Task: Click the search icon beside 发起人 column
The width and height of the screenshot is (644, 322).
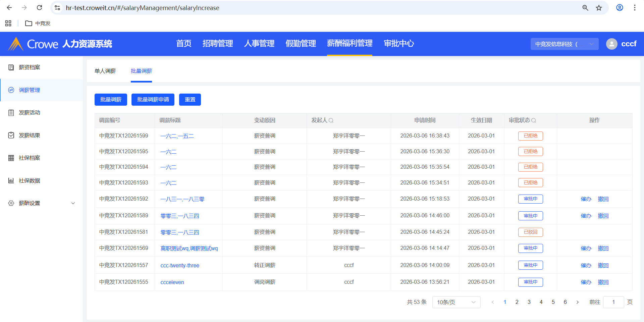Action: tap(331, 120)
